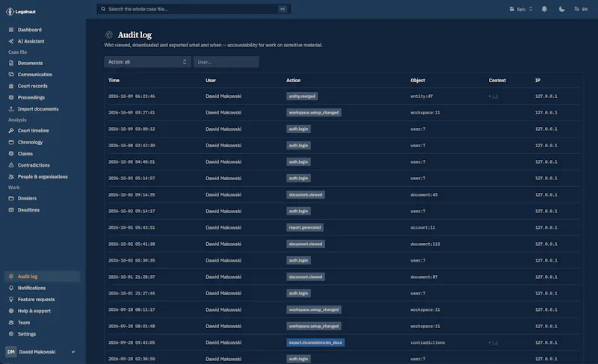Open the Settings page

coord(27,334)
